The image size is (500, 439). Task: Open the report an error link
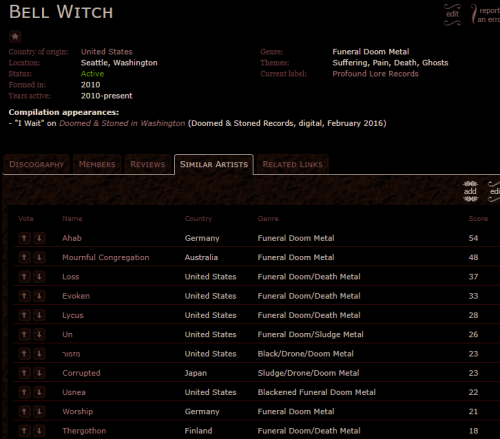click(486, 15)
